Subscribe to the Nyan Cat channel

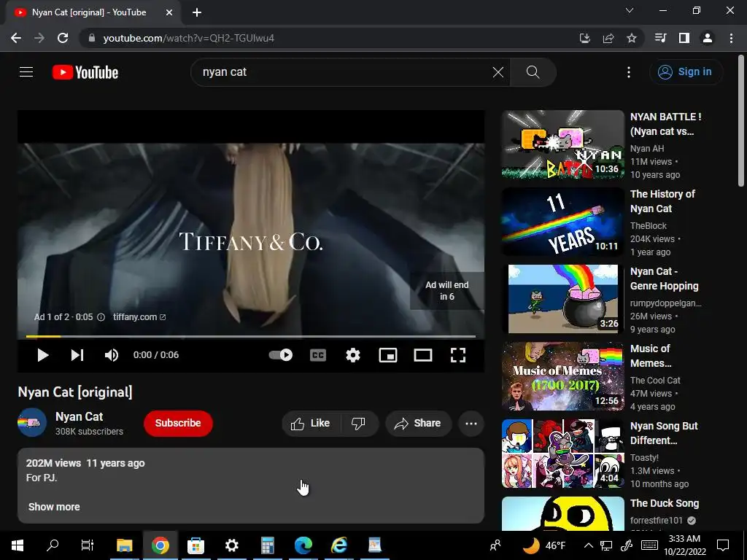[x=178, y=424]
